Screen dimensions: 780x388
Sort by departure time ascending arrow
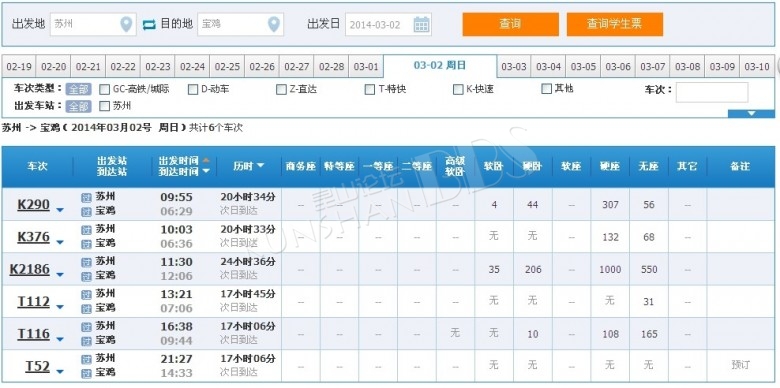(206, 160)
